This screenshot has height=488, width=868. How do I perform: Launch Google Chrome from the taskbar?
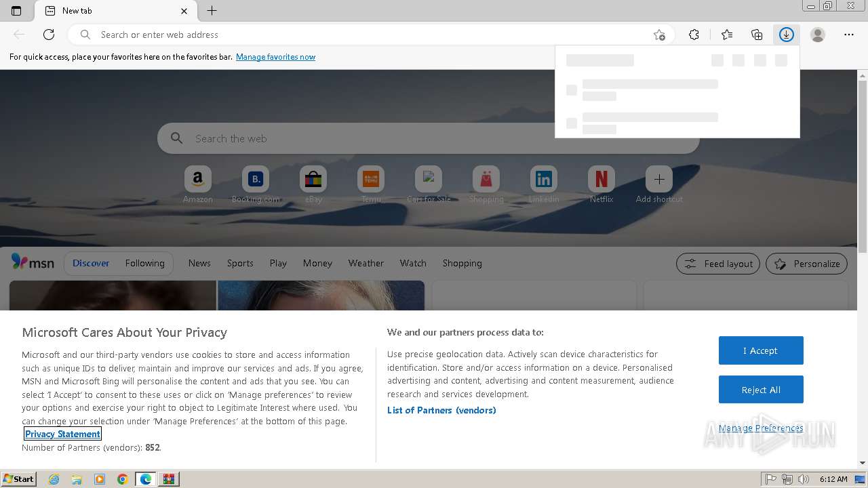(123, 479)
